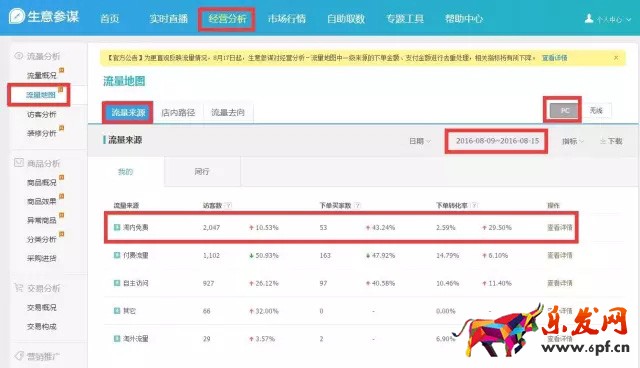The height and width of the screenshot is (368, 640).
Task: Expand the 个人中心 dropdown arrow
Action: (x=629, y=20)
